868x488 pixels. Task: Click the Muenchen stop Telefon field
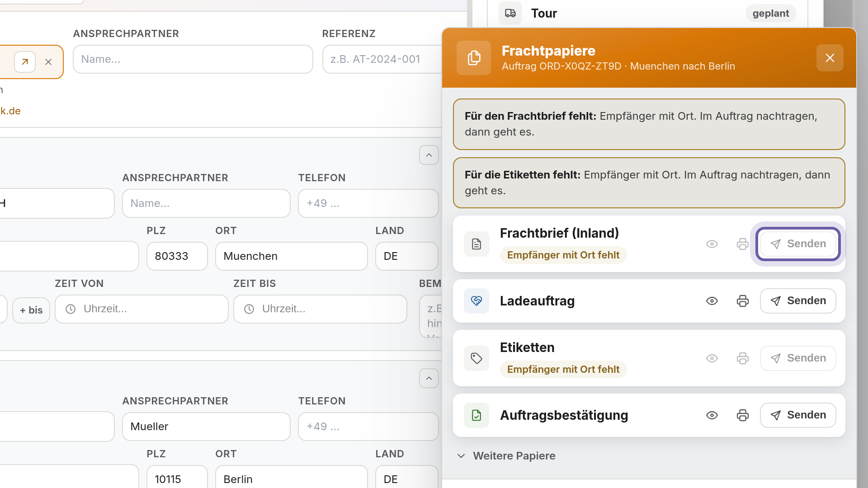click(368, 203)
